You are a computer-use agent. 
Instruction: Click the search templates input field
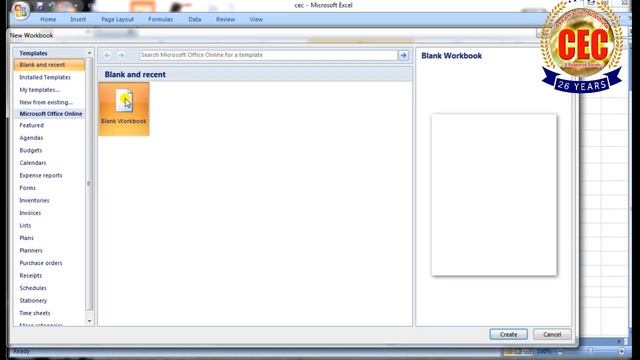[x=268, y=55]
